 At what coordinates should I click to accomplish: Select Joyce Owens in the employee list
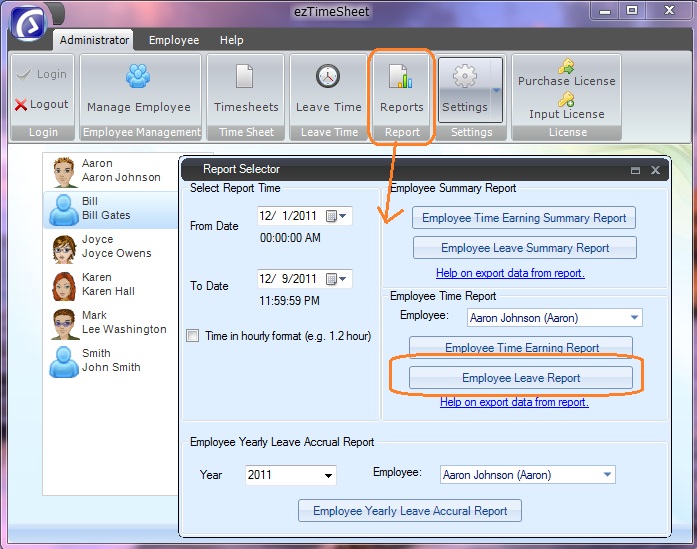click(110, 247)
